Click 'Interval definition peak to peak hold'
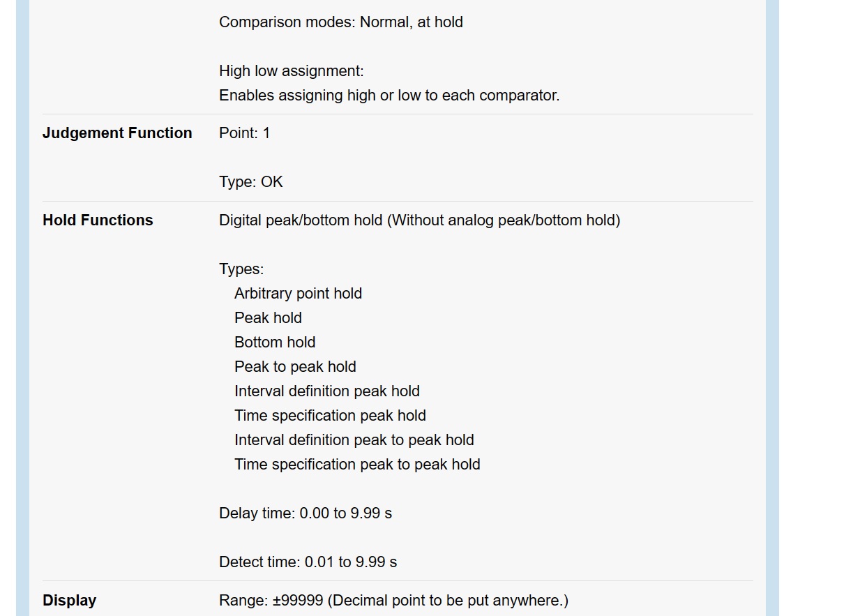Screen dimensions: 867x616 354,440
